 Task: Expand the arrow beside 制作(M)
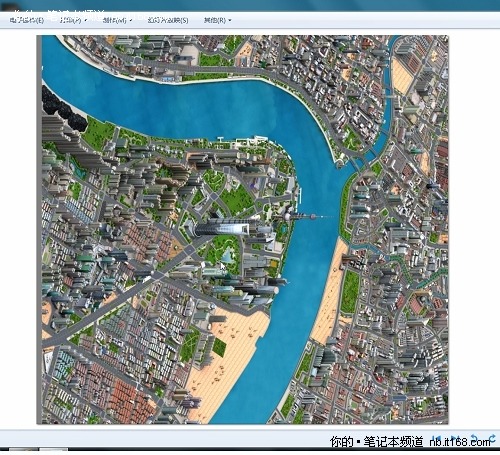click(x=130, y=21)
